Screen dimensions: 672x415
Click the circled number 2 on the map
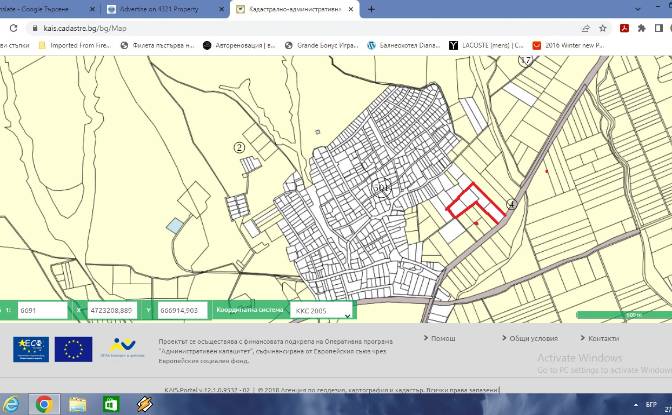point(239,147)
